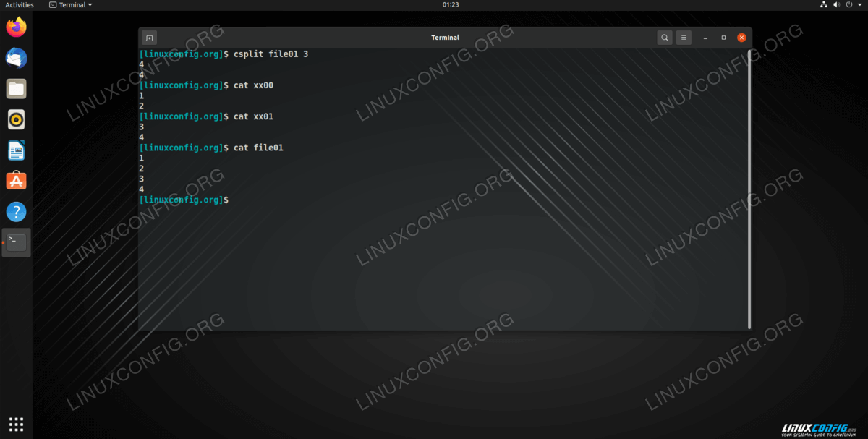Click the terminal search magnifier icon

point(664,38)
